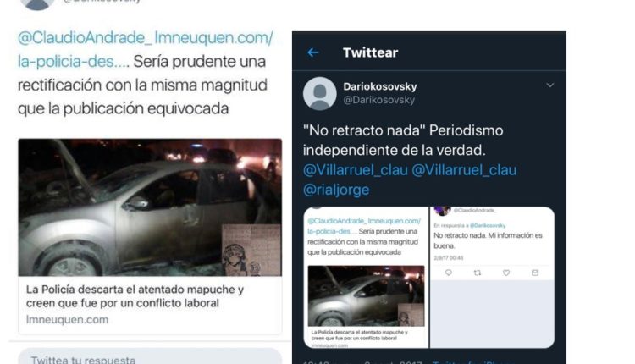
Task: Open the right embedded screenshot with No retracto nada
Action: coord(492,278)
